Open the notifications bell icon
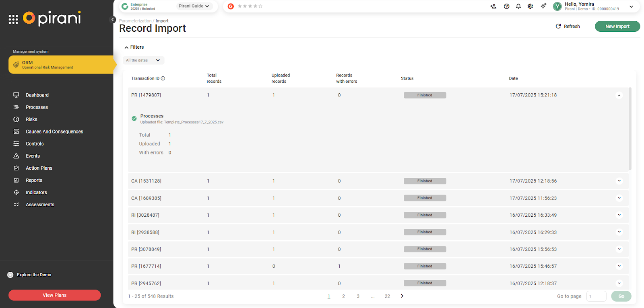This screenshot has height=308, width=644. 518,6
